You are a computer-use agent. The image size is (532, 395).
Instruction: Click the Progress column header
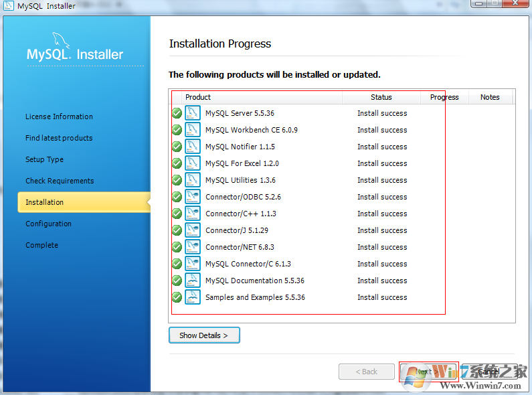(444, 97)
